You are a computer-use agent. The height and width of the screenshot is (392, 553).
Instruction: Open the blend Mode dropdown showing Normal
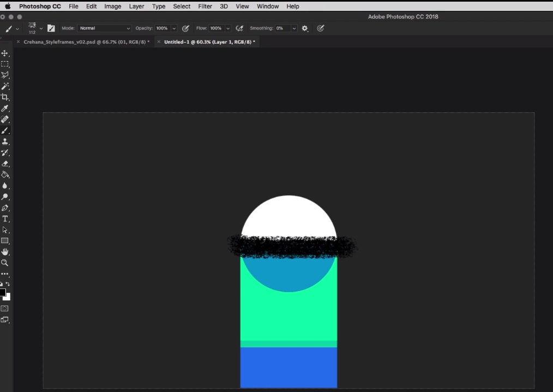click(104, 28)
